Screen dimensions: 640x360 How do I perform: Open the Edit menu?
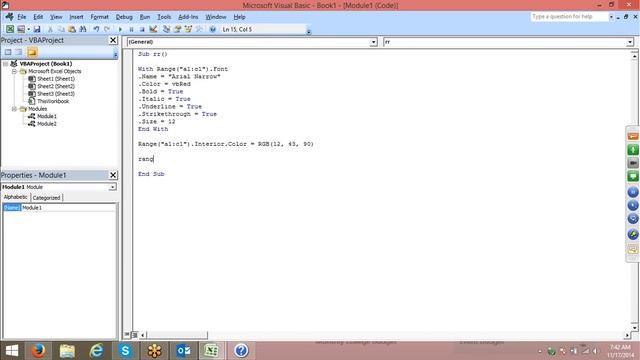point(38,17)
